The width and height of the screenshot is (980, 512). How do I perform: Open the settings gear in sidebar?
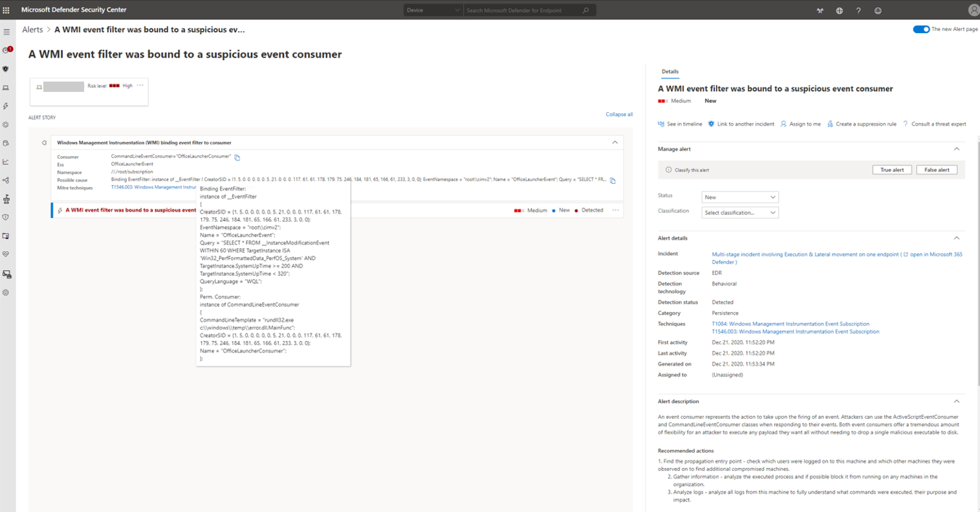click(6, 293)
